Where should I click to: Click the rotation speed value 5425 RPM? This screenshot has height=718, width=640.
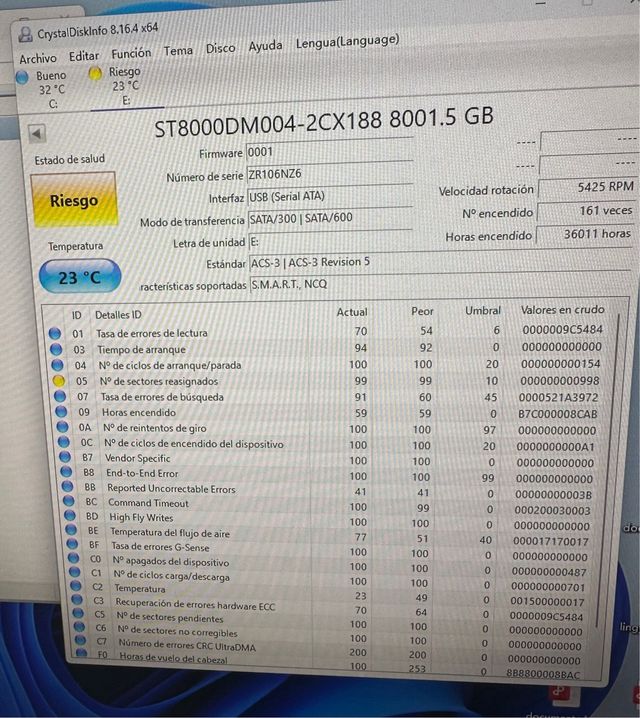point(587,187)
